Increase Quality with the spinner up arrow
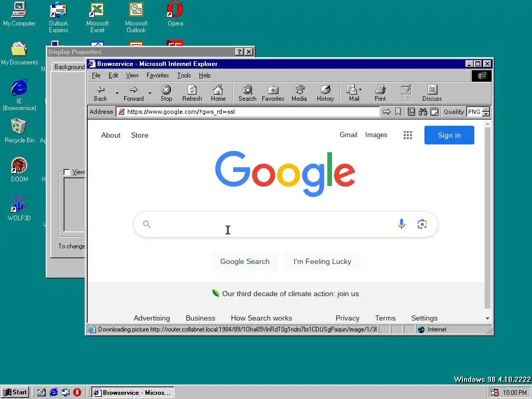 point(486,109)
